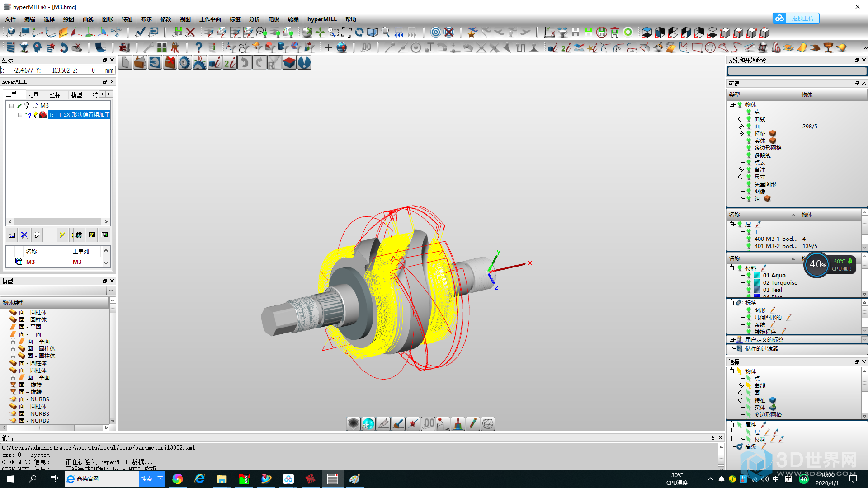Click the green pan arrows icon

[x=320, y=32]
